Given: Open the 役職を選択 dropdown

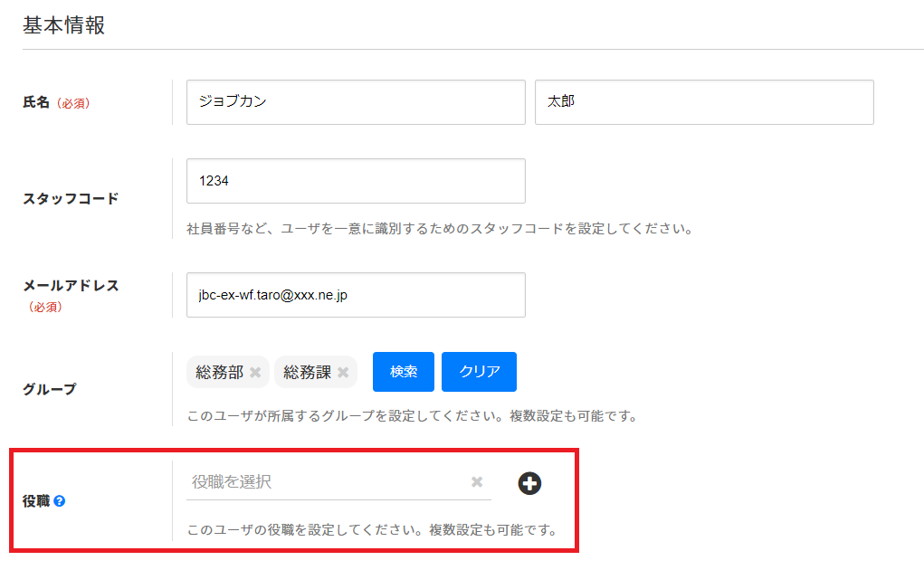Looking at the screenshot, I should click(x=326, y=482).
